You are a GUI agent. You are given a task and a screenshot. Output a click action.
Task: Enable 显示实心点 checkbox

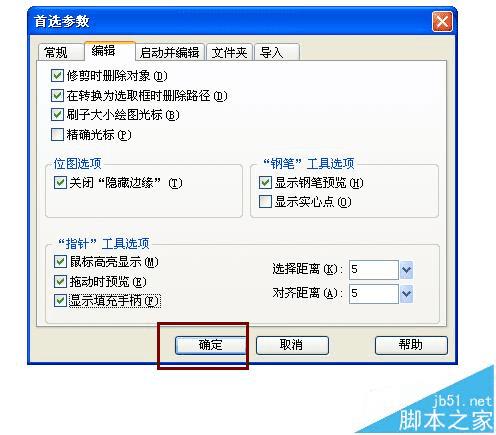tap(265, 202)
